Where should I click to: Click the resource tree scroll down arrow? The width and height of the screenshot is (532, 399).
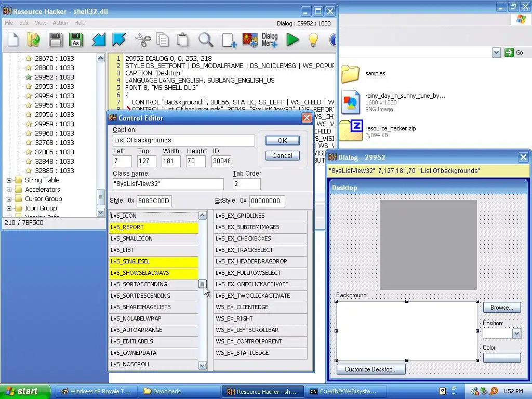tap(101, 212)
